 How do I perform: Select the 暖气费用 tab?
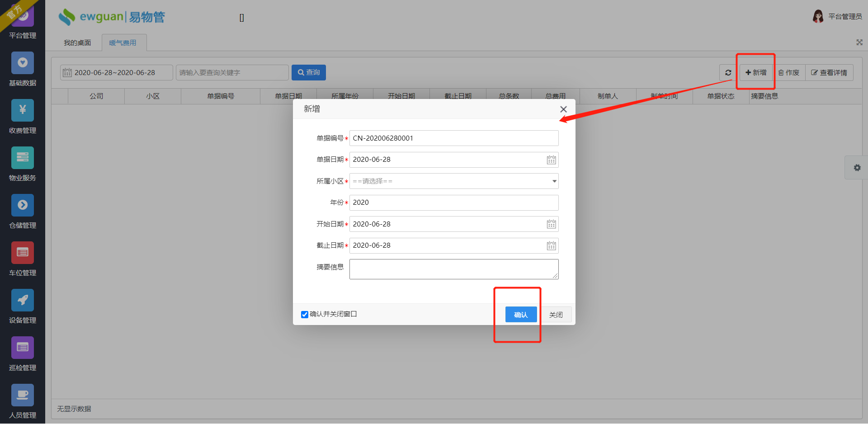tap(123, 42)
